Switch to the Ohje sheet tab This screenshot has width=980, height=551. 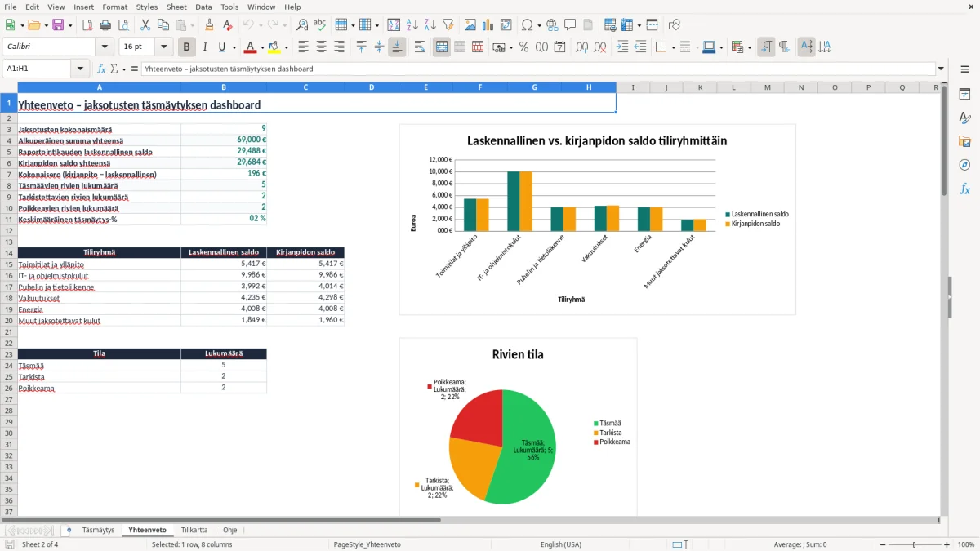tap(230, 530)
